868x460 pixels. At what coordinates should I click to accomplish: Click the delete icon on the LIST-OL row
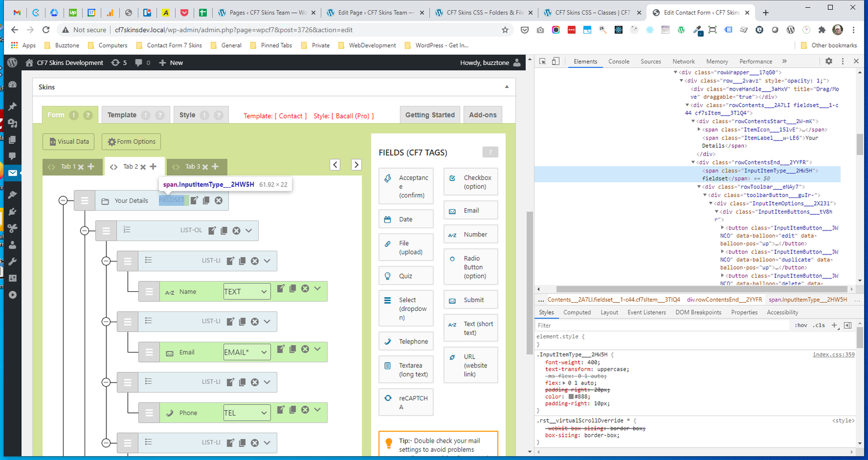pyautogui.click(x=237, y=231)
